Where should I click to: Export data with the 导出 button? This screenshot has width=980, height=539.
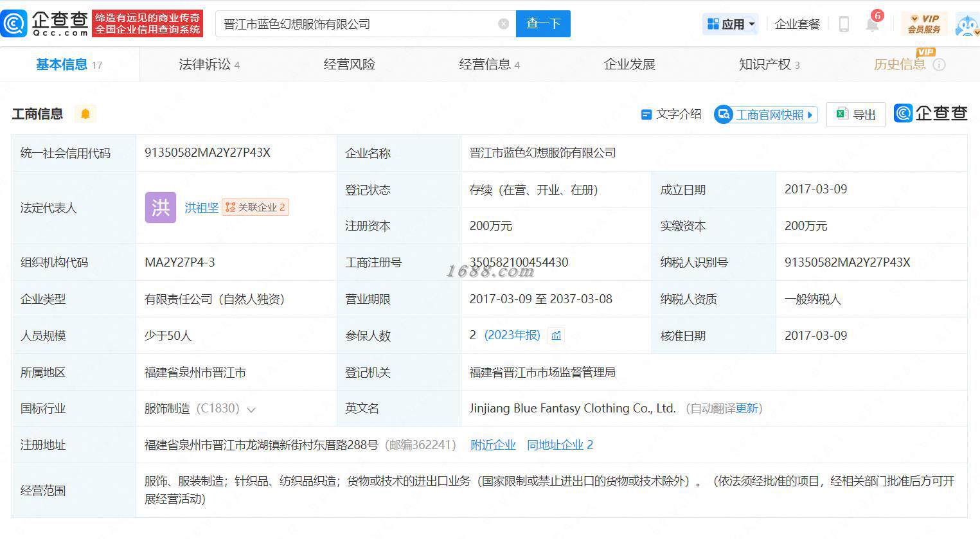(x=856, y=114)
